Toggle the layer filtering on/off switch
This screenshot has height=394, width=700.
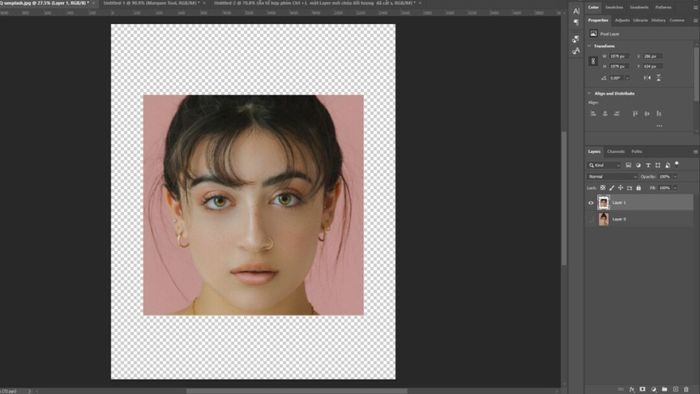click(677, 164)
